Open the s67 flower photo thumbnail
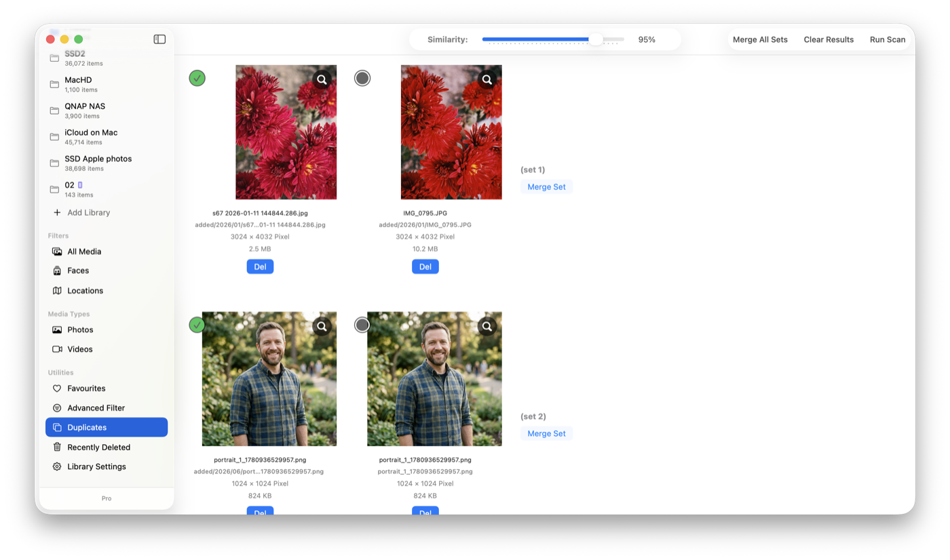Viewport: 950px width, 560px height. (x=286, y=132)
